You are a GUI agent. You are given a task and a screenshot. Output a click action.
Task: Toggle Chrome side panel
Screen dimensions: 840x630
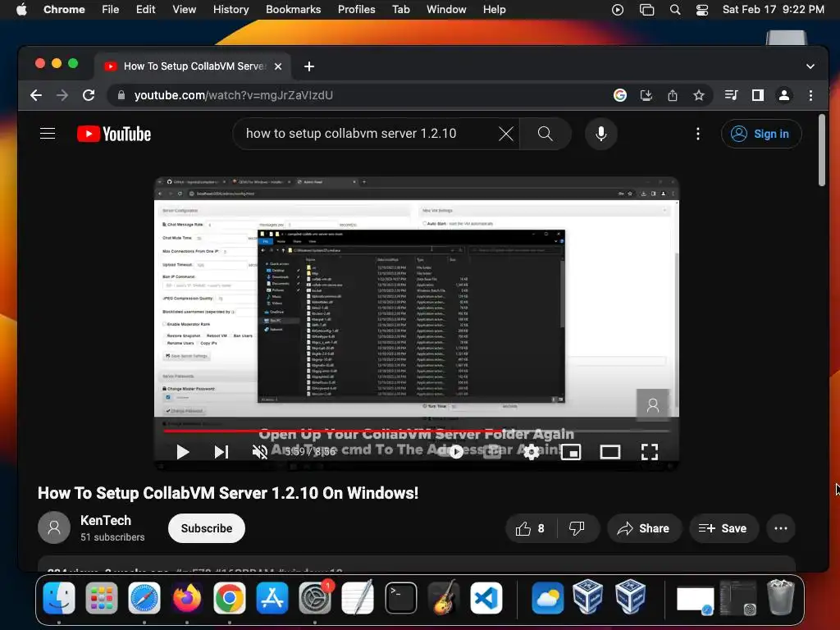(x=757, y=95)
